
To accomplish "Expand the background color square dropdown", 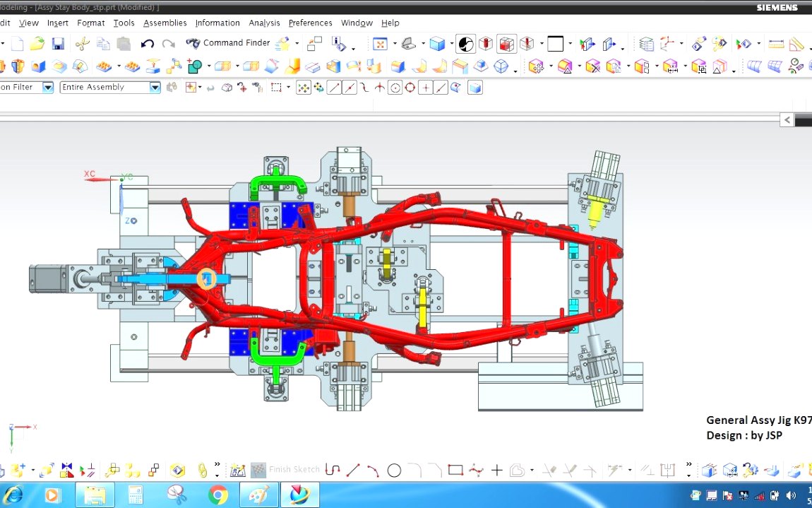I will (x=570, y=44).
